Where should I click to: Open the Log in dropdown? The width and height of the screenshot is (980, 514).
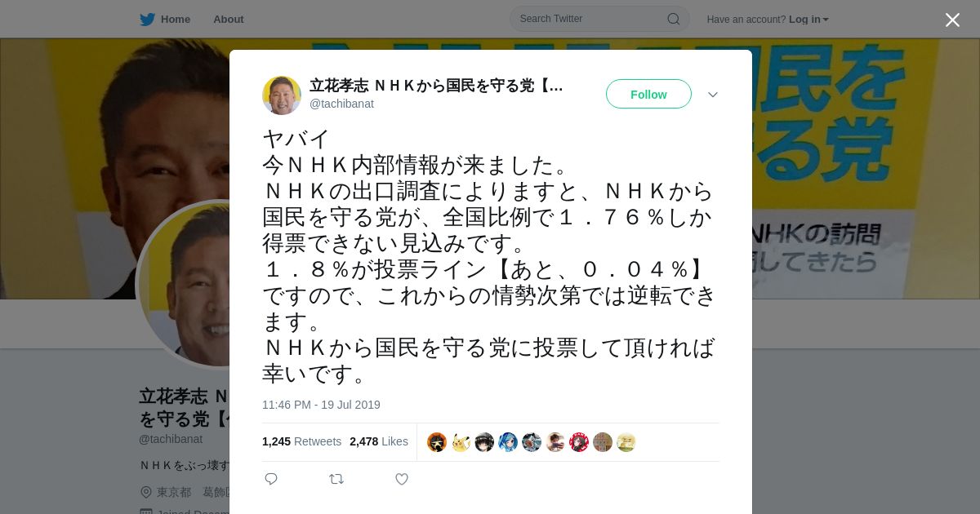808,20
